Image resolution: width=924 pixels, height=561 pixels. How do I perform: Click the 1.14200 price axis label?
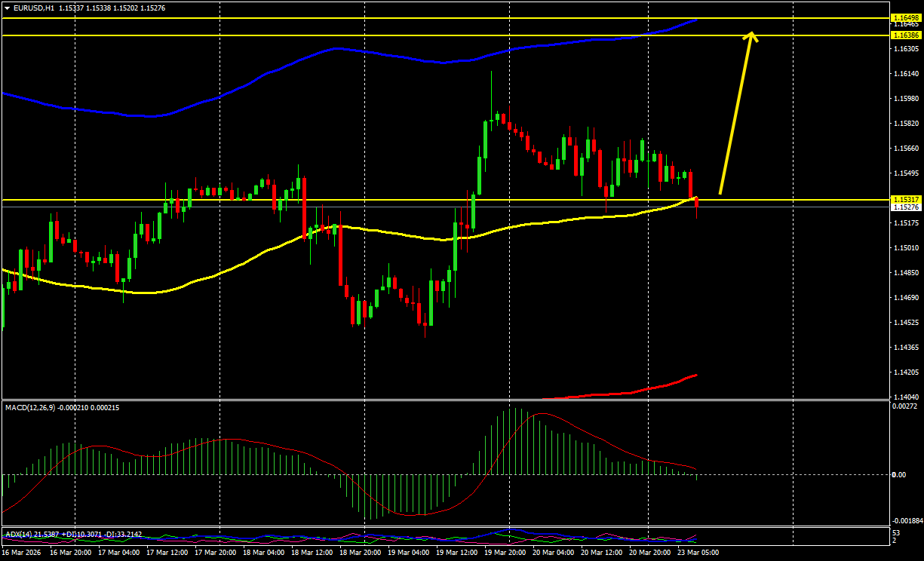tap(905, 372)
